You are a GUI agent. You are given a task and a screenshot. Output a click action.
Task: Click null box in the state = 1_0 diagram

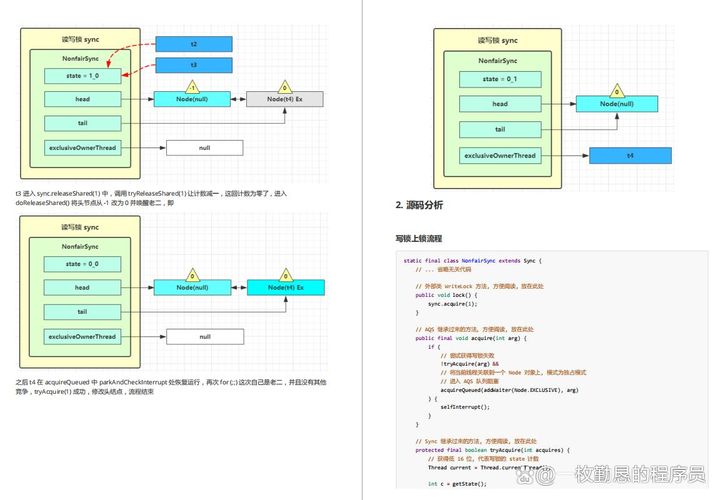(204, 148)
